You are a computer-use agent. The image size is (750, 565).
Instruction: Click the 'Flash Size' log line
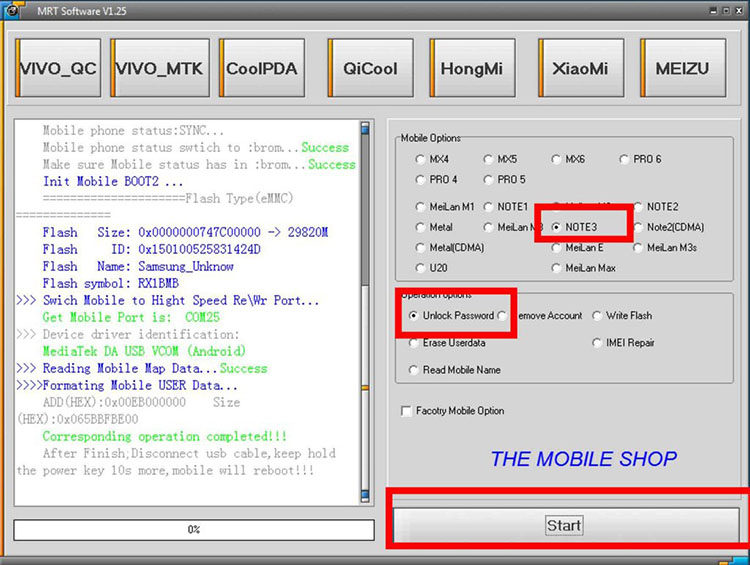[185, 233]
